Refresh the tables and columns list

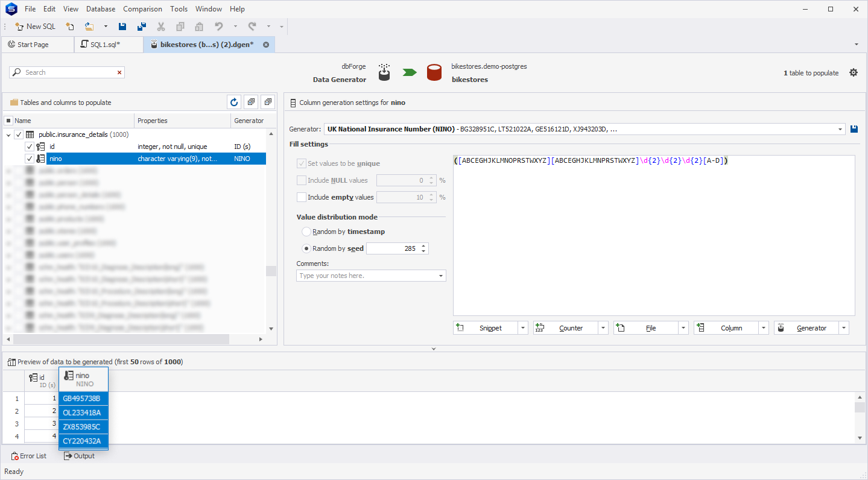234,102
